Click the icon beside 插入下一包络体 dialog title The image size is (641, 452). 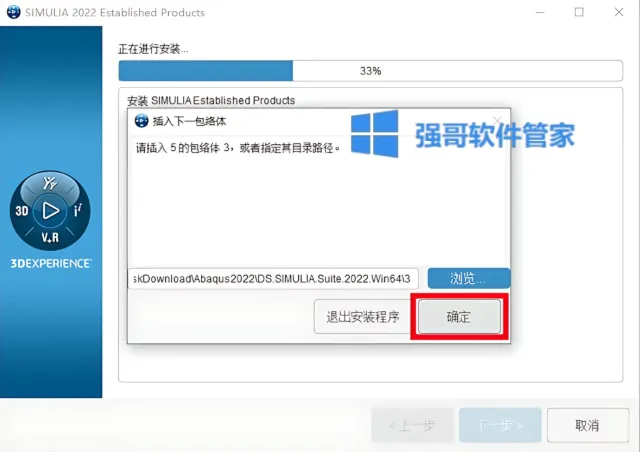coord(141,121)
